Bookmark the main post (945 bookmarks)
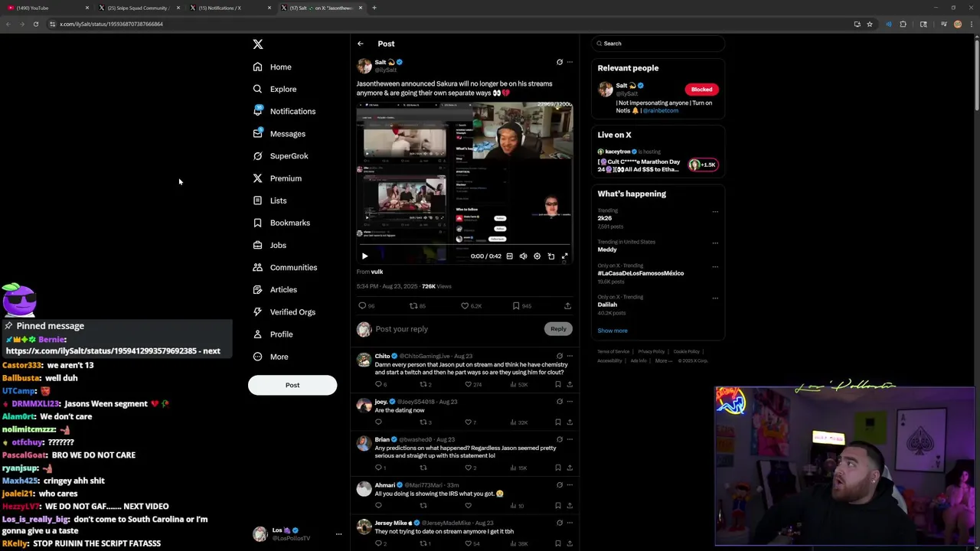The height and width of the screenshot is (551, 980). (x=522, y=306)
